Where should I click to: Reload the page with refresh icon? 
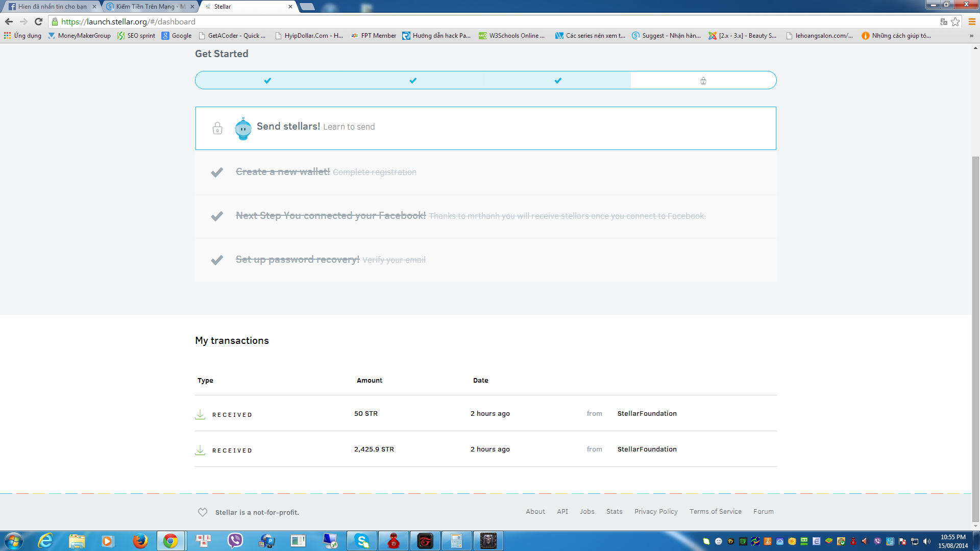(38, 21)
